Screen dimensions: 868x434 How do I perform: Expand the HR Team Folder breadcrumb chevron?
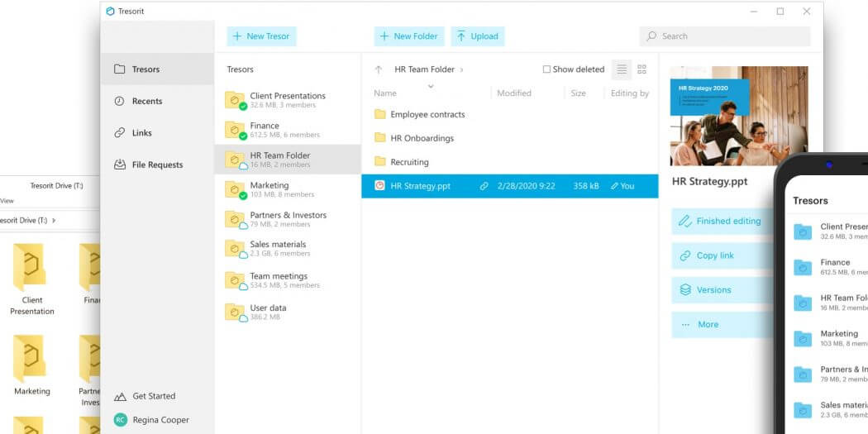461,69
